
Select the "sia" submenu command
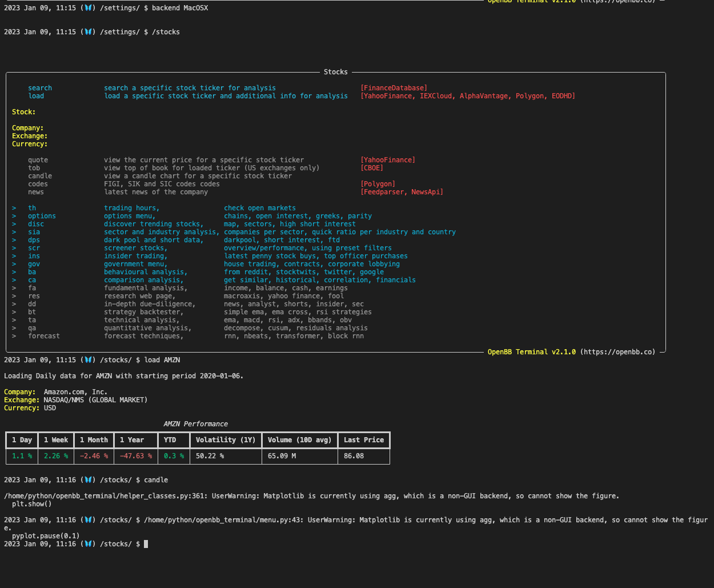coord(34,232)
